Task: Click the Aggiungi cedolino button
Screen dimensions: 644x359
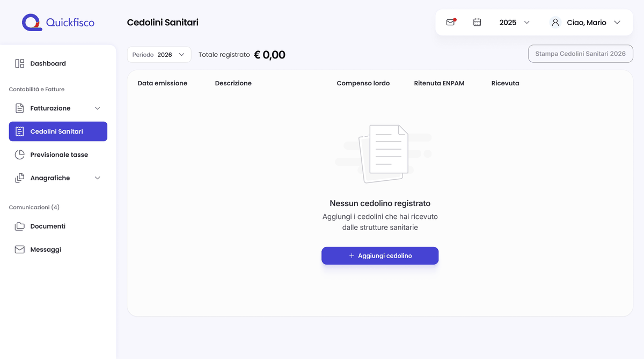Action: pos(380,256)
